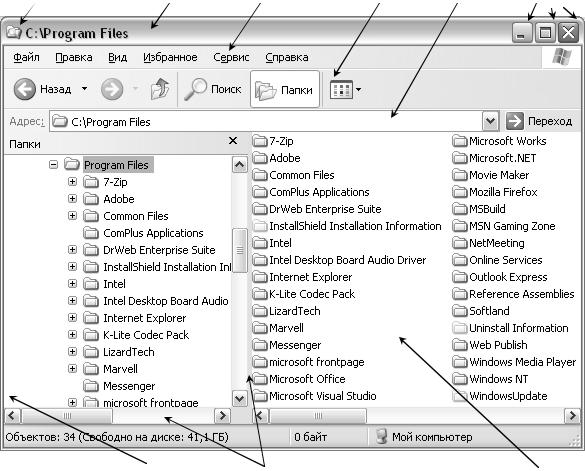Click tree pane scroll right arrow
Viewport: 585px width, 471px height.
(222, 415)
